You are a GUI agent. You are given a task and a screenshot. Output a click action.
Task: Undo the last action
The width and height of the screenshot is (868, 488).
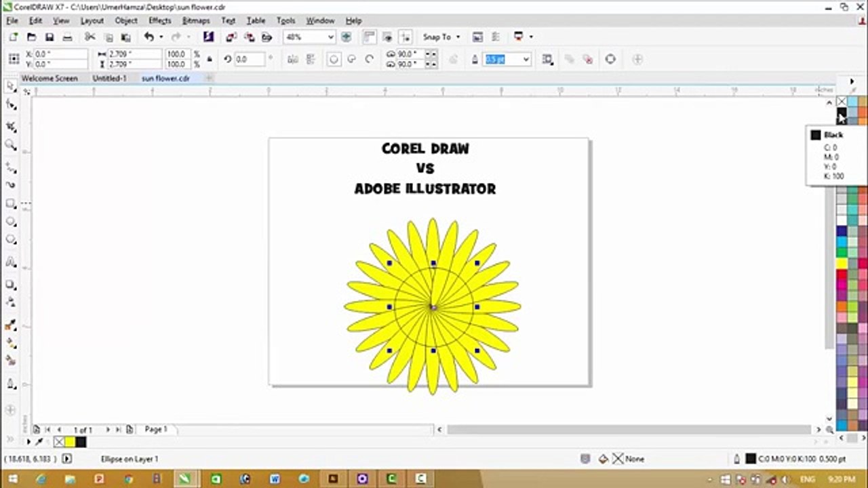[x=149, y=37]
